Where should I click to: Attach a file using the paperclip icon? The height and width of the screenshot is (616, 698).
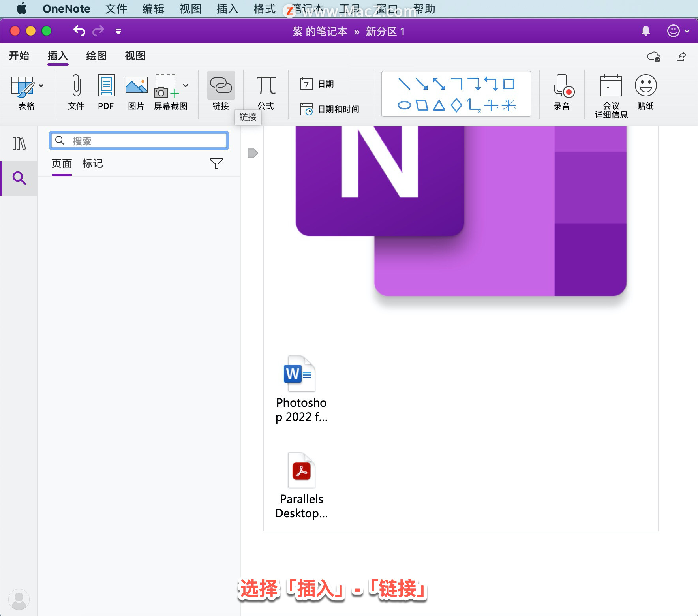coord(76,93)
